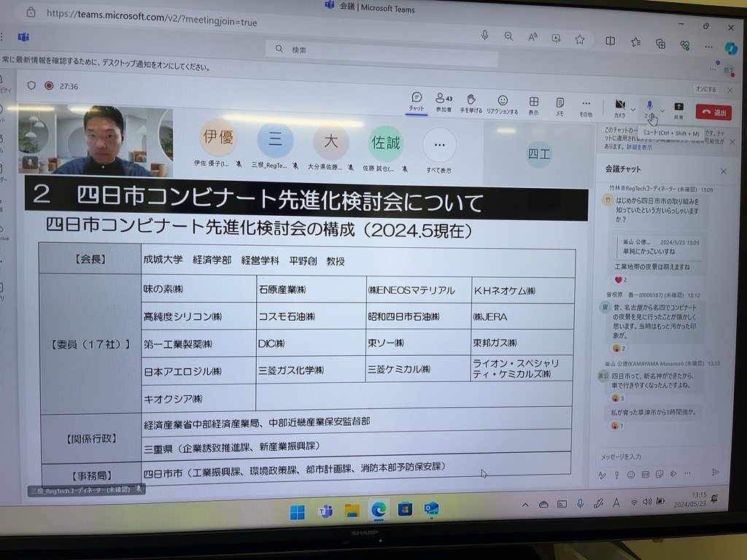Open the Loop component icon in chat compose
The height and width of the screenshot is (560, 747).
[673, 473]
